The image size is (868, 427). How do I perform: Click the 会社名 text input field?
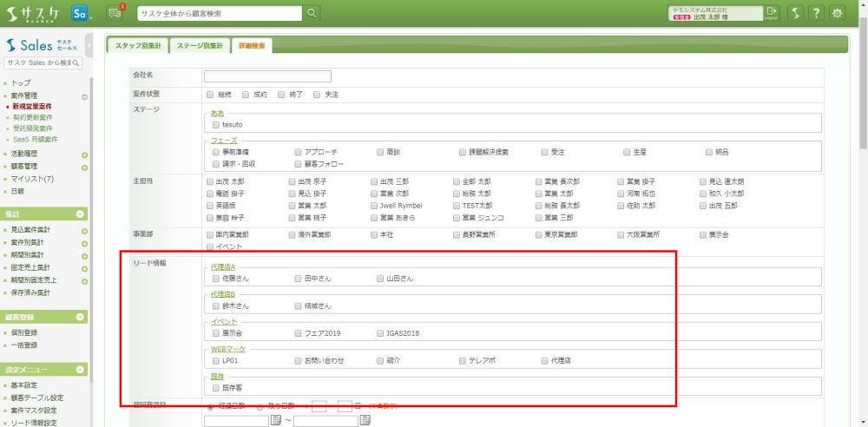click(267, 76)
